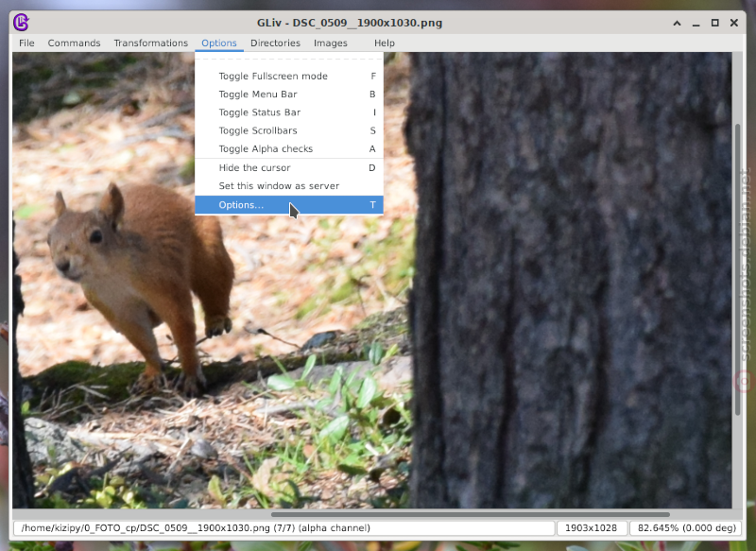Choose Toggle Scrollbars

click(289, 130)
